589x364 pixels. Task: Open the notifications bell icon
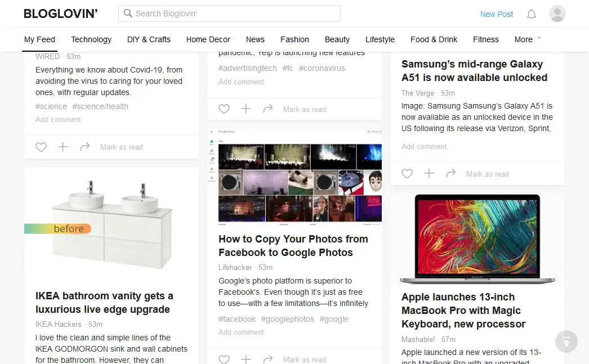[x=531, y=14]
